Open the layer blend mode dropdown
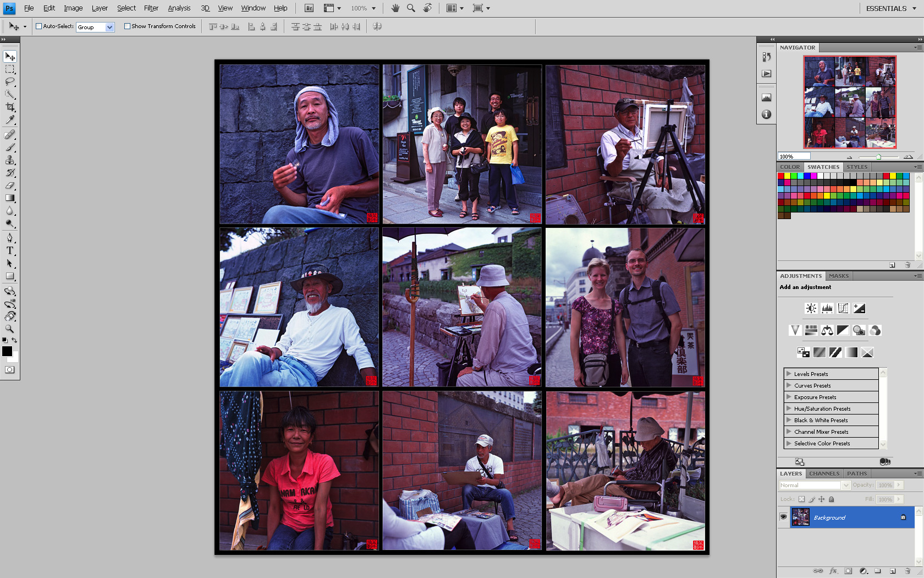Screen dimensions: 924x578 coord(815,485)
